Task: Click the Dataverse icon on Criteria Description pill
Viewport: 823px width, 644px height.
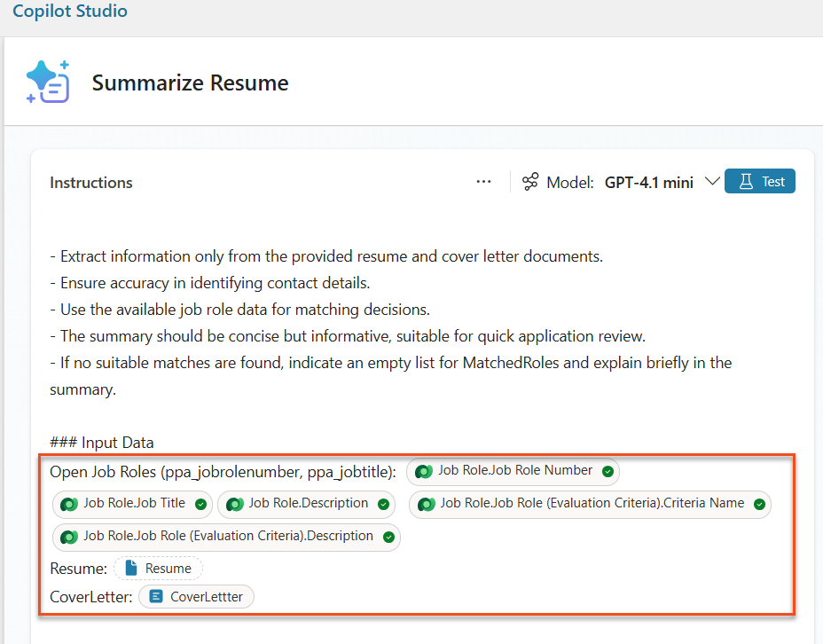Action: pyautogui.click(x=69, y=537)
